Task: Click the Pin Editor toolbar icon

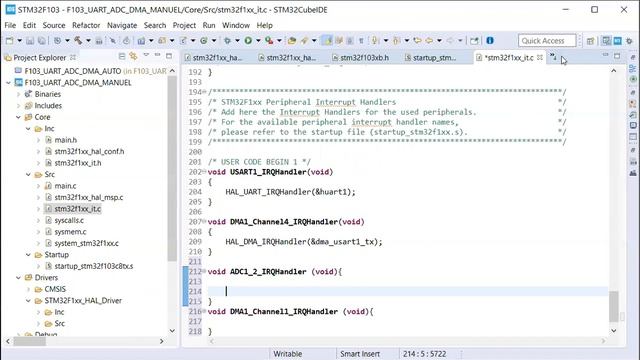Action: (x=474, y=40)
